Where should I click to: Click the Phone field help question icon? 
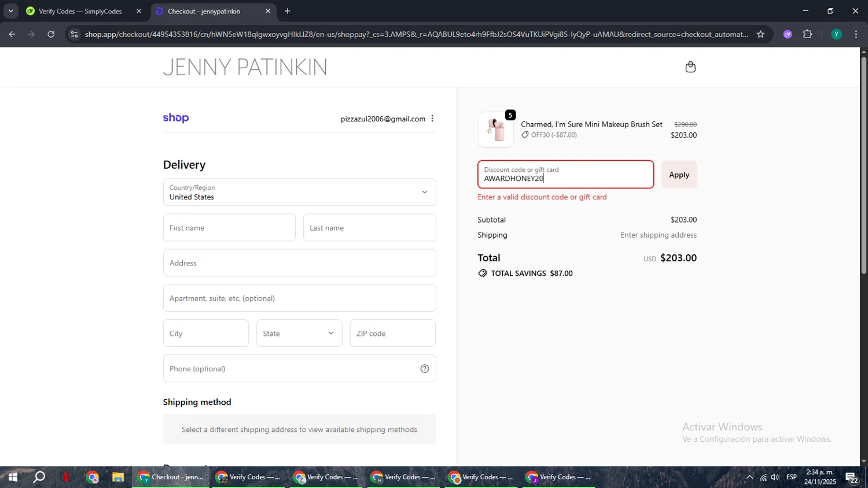[x=425, y=369]
